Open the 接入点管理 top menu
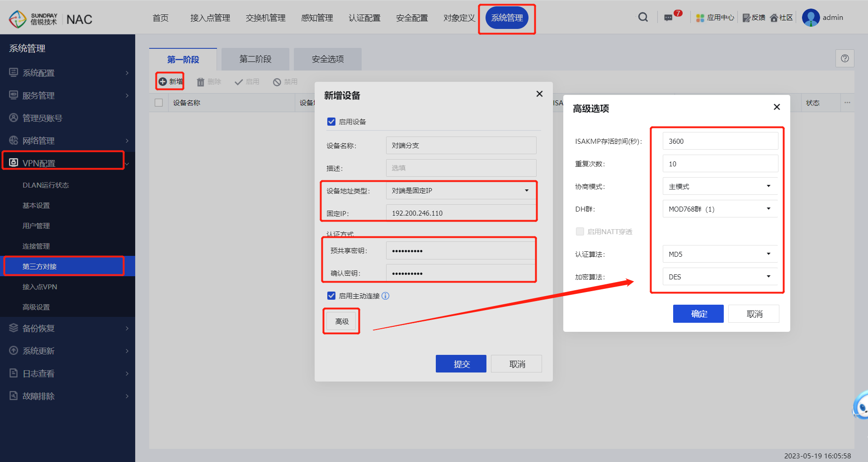The height and width of the screenshot is (462, 868). [210, 18]
